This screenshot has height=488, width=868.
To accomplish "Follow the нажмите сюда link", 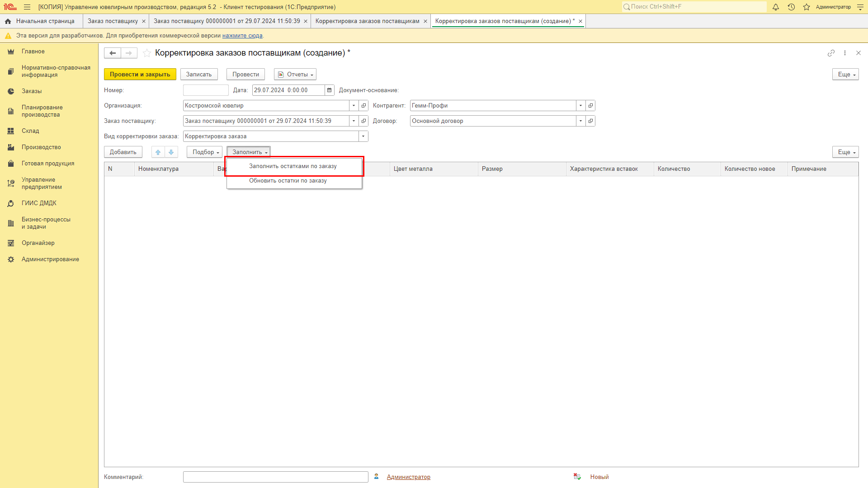I will [242, 36].
